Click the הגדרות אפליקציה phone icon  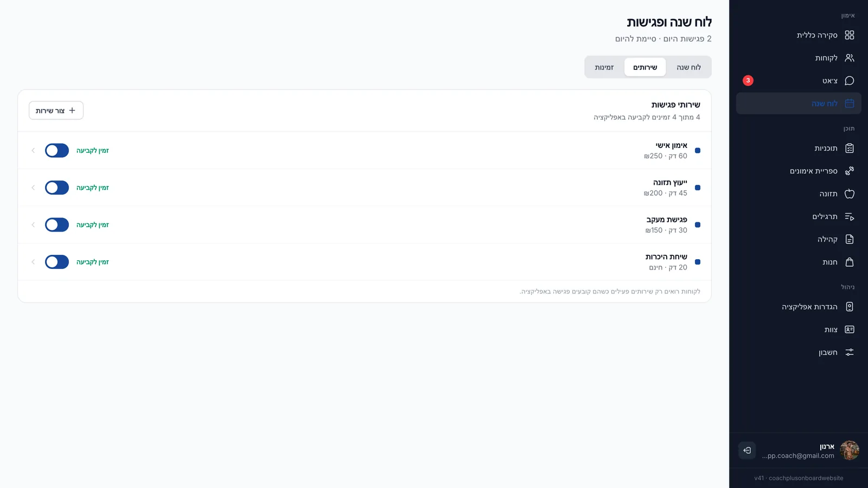point(850,307)
